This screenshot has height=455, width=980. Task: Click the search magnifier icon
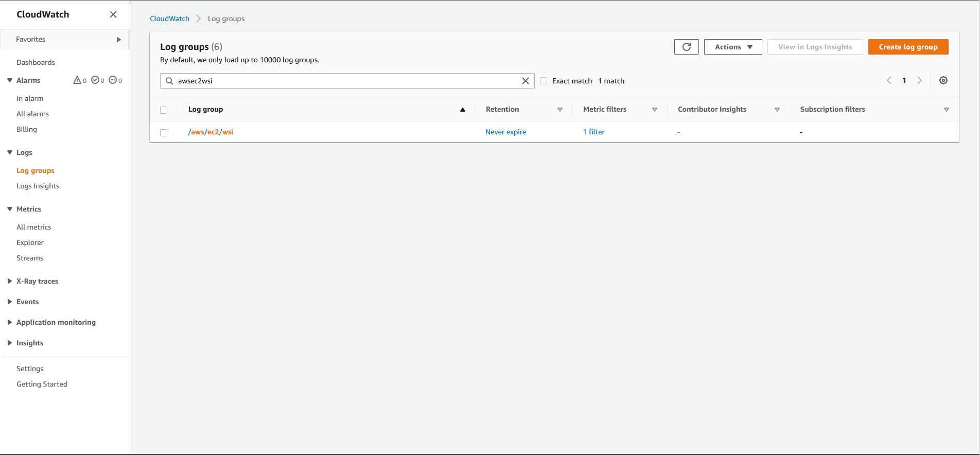(x=169, y=81)
